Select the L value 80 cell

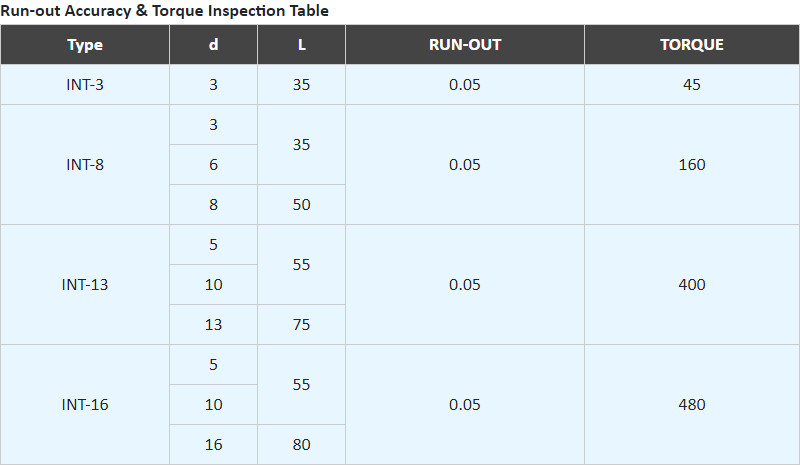coord(301,445)
